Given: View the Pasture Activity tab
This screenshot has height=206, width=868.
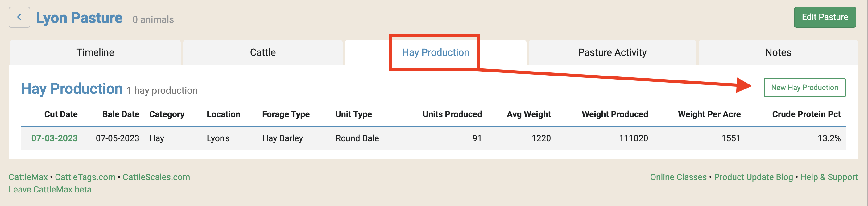Looking at the screenshot, I should [612, 52].
